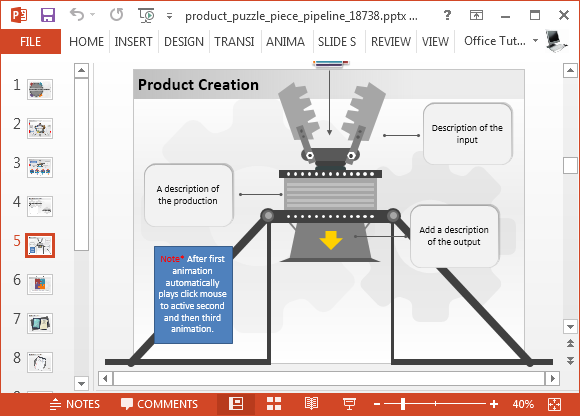Image resolution: width=580 pixels, height=416 pixels.
Task: Click the Undo arrow icon
Action: pos(77,15)
